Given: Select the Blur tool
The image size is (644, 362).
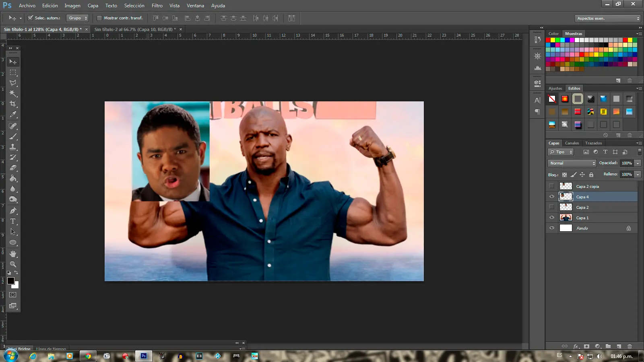Looking at the screenshot, I should point(13,189).
